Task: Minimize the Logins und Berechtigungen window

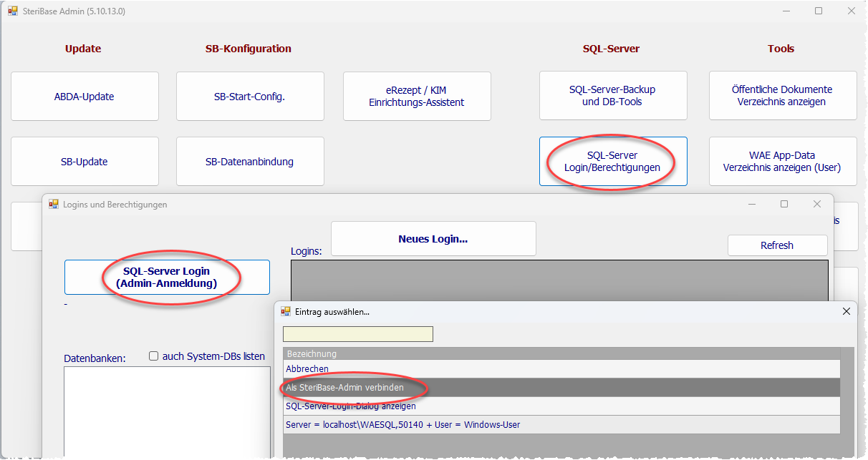Action: [x=751, y=204]
